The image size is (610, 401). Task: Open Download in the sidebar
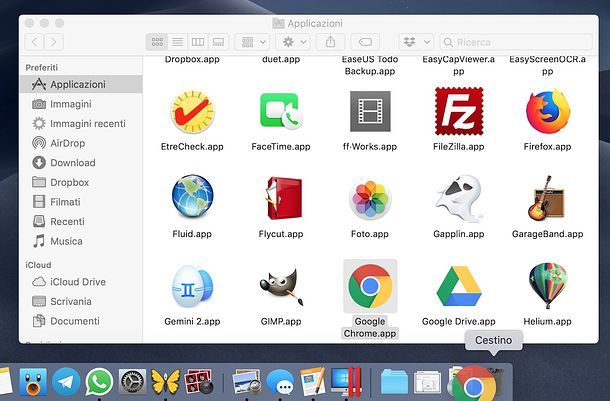point(81,163)
